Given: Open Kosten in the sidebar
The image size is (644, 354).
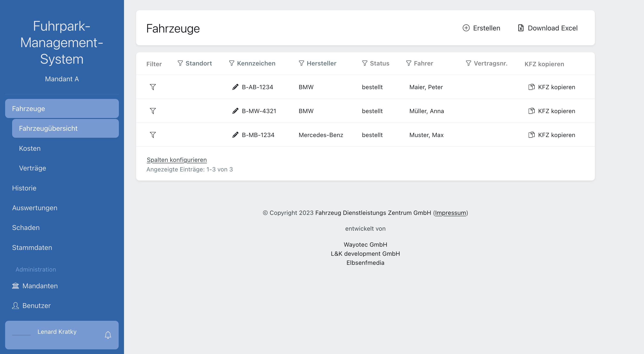Looking at the screenshot, I should [30, 148].
